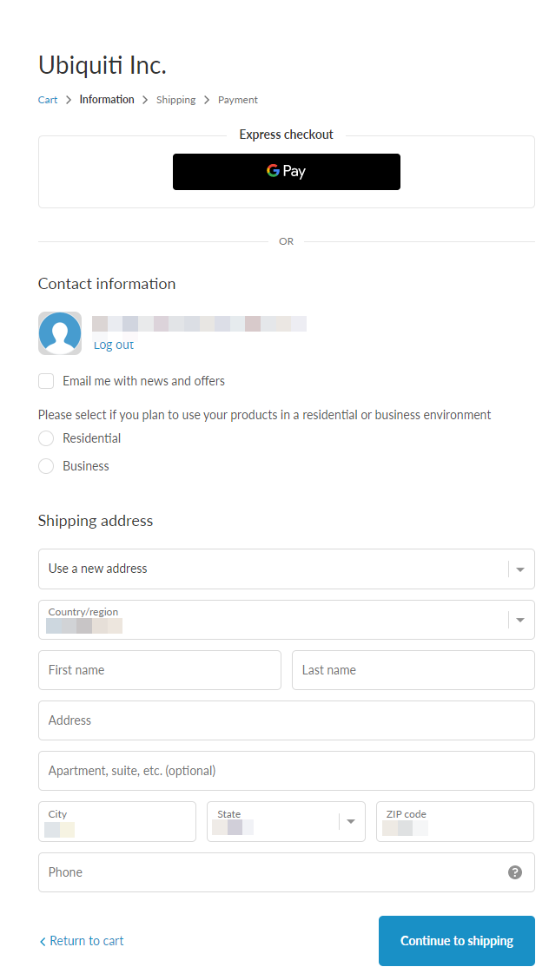Check the Email me with news and offers box
This screenshot has height=980, width=549.
[46, 381]
